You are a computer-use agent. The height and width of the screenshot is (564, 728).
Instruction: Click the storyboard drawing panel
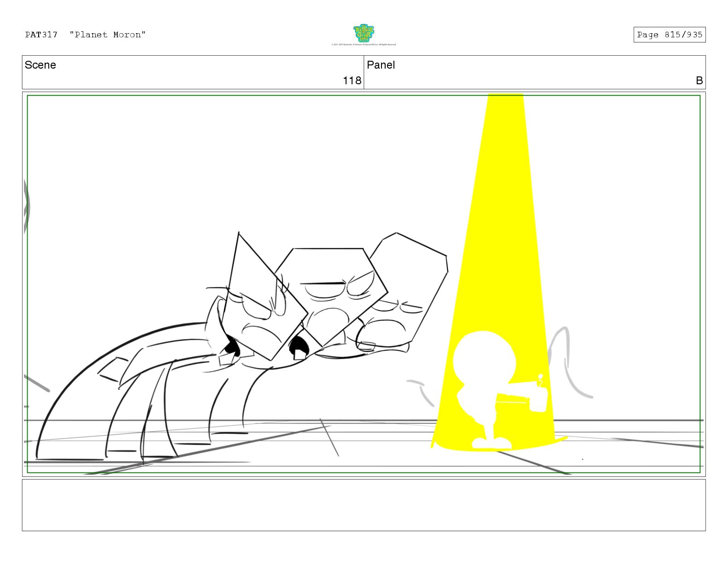[x=364, y=284]
